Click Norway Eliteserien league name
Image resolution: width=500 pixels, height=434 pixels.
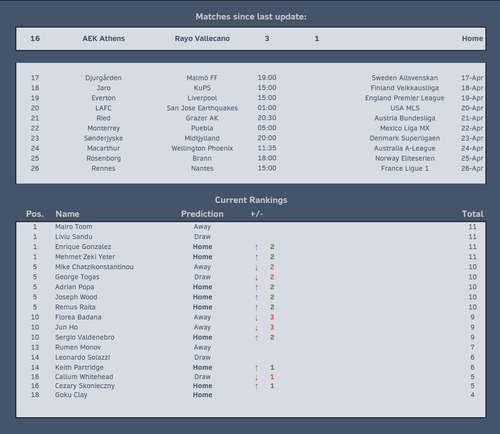pyautogui.click(x=405, y=158)
